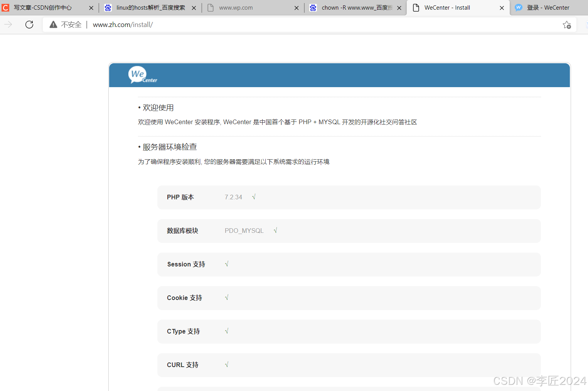This screenshot has height=391, width=588.
Task: Click the WeCenter welcome description sentence
Action: [x=278, y=122]
